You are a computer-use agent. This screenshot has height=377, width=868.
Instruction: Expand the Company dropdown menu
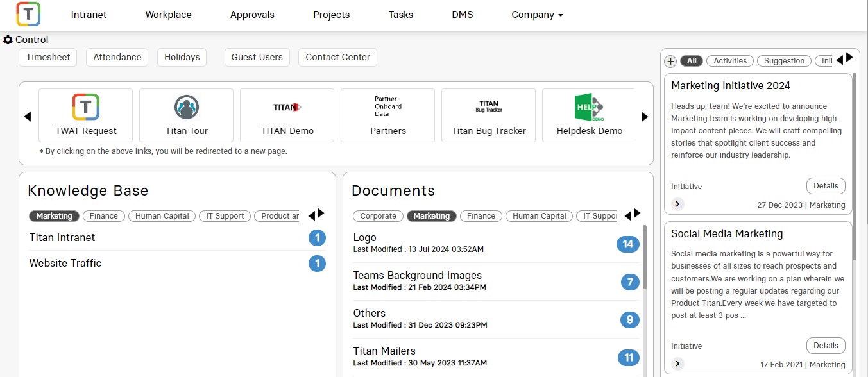coord(537,15)
